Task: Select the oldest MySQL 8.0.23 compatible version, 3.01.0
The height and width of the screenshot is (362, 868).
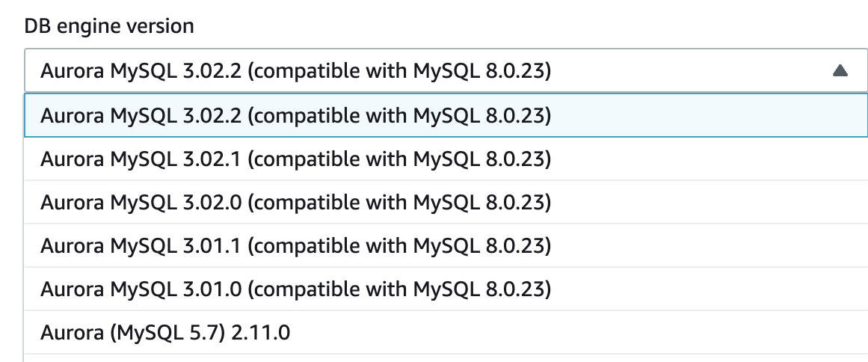Action: (x=296, y=289)
